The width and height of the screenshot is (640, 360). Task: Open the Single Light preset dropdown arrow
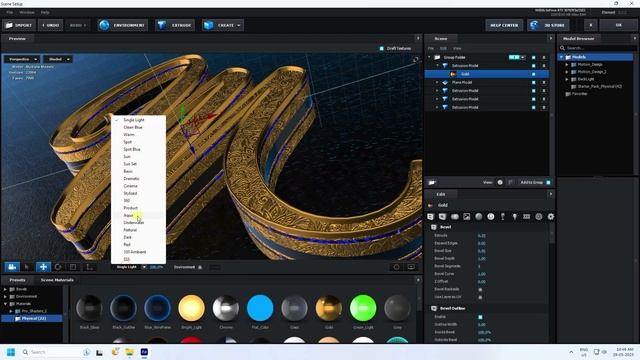(x=144, y=267)
